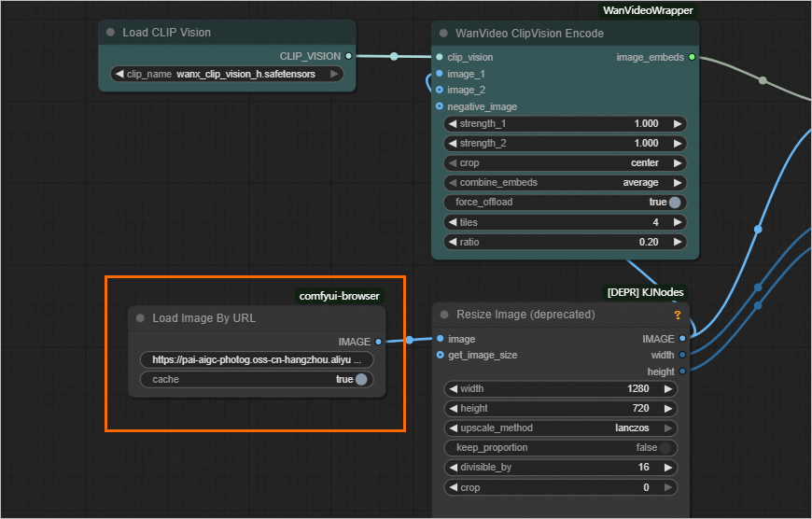Click the WanVideo ClipVision Encode collapse dot
Image resolution: width=812 pixels, height=519 pixels.
pos(443,34)
